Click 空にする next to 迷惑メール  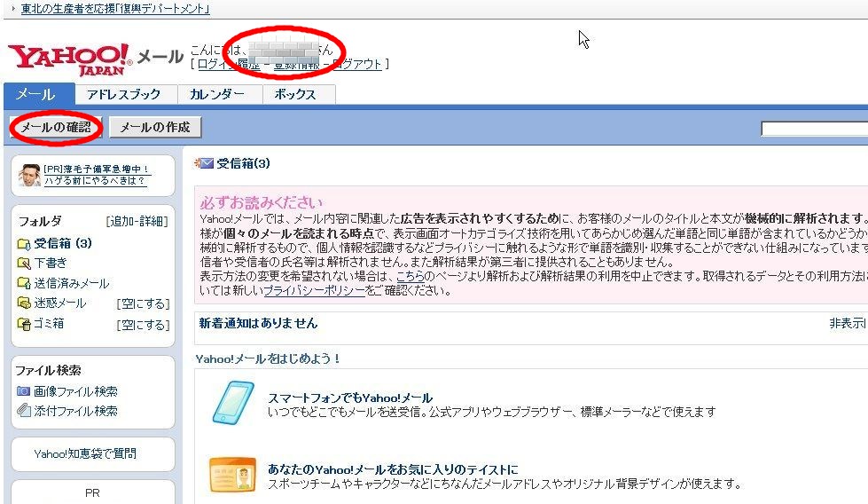coord(143,304)
